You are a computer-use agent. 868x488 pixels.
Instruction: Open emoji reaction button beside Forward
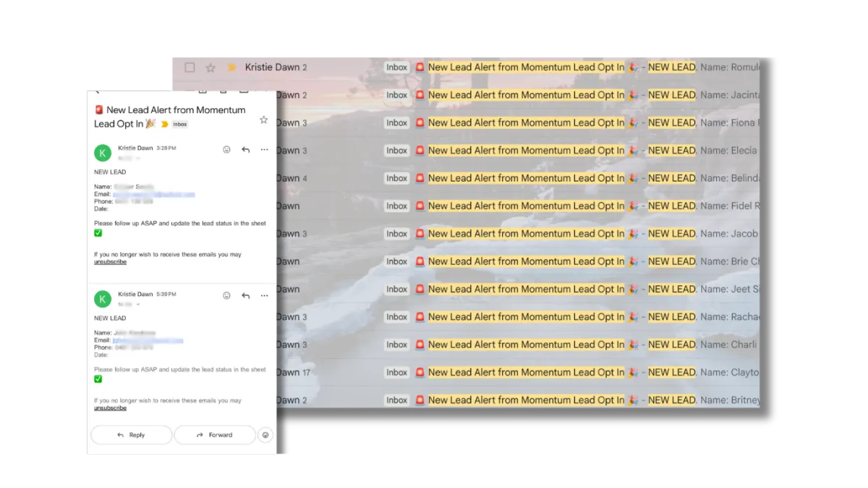pos(265,435)
